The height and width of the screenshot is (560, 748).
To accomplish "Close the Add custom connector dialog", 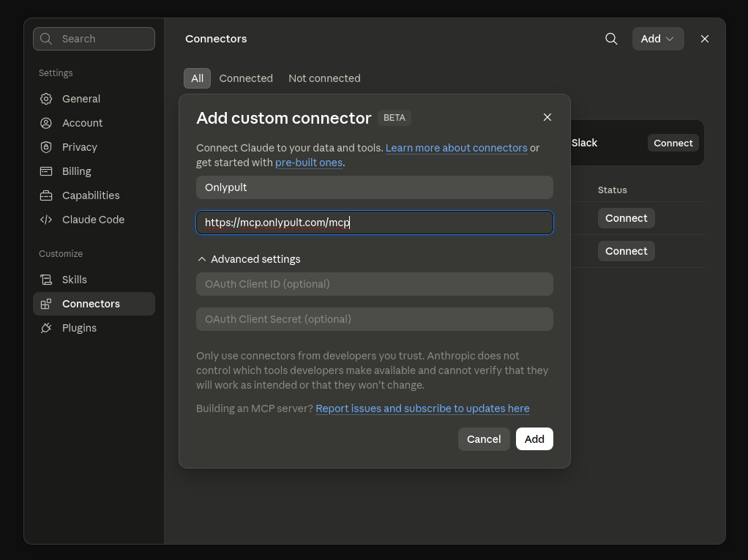I will pyautogui.click(x=547, y=117).
